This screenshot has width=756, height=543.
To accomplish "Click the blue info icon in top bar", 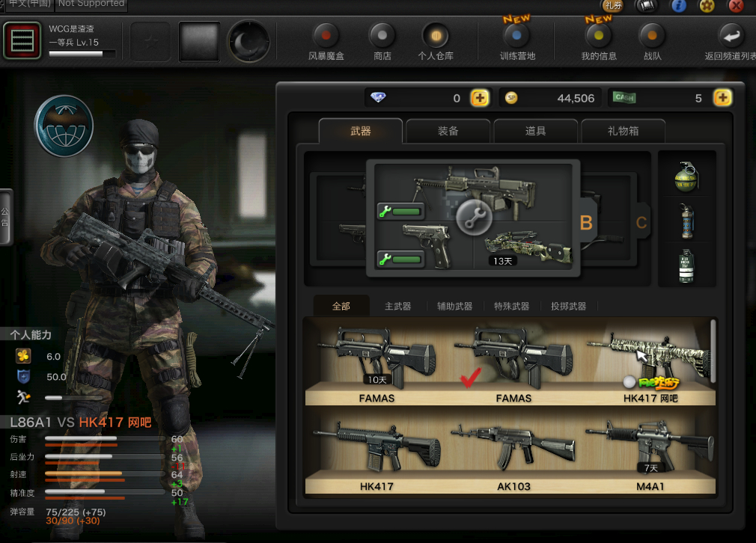I will tap(679, 6).
